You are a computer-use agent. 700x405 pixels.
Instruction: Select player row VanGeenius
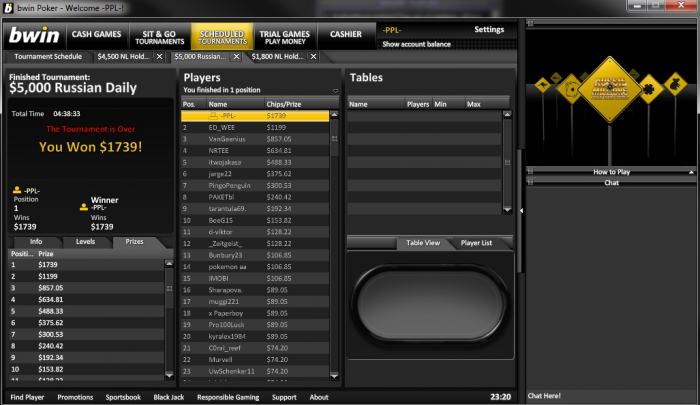255,139
